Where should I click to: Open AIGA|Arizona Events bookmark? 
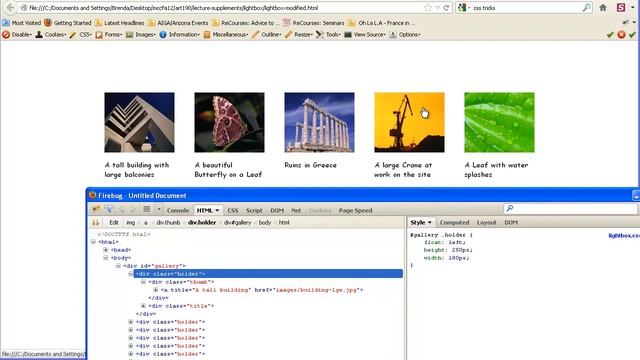click(x=178, y=23)
